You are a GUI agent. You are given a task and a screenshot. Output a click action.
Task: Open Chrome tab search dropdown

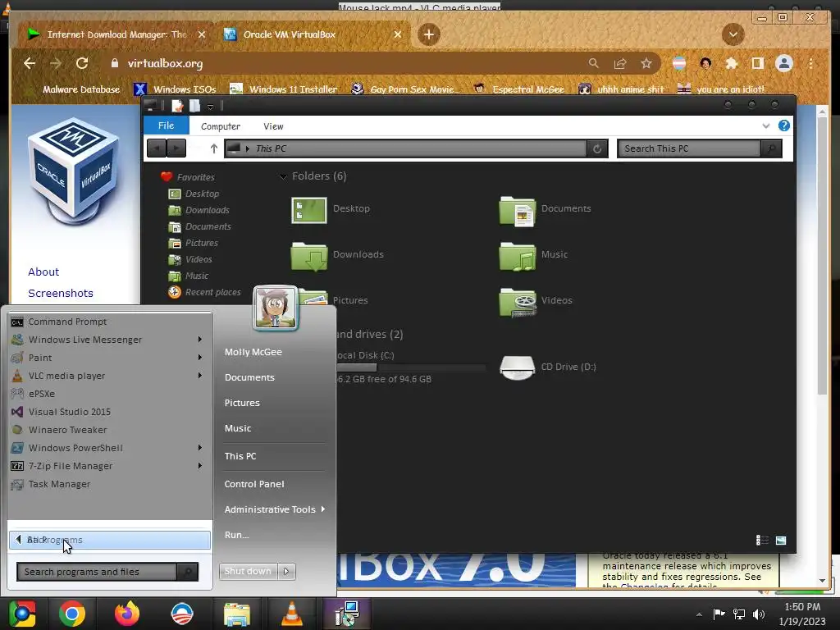click(x=733, y=34)
